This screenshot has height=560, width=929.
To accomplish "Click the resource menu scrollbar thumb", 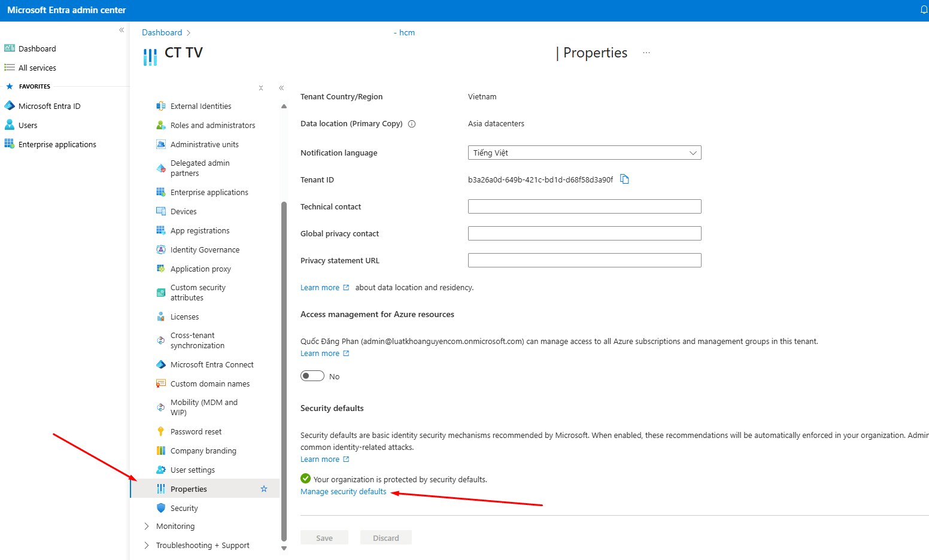I will (x=284, y=371).
